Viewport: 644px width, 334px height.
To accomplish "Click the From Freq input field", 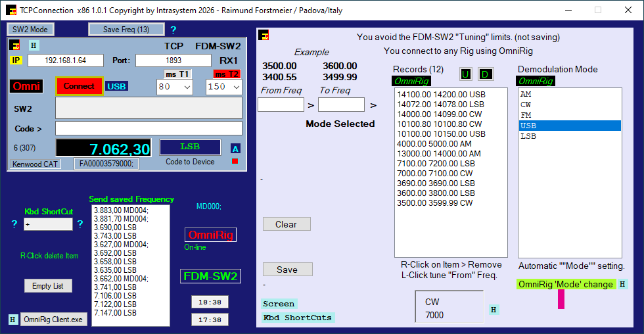I will pos(281,105).
